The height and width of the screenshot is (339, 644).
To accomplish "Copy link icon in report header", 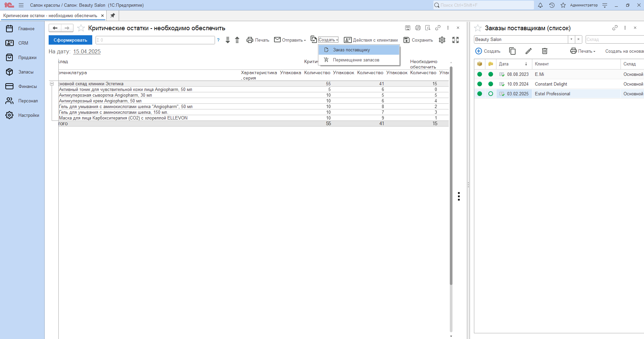I will click(438, 28).
